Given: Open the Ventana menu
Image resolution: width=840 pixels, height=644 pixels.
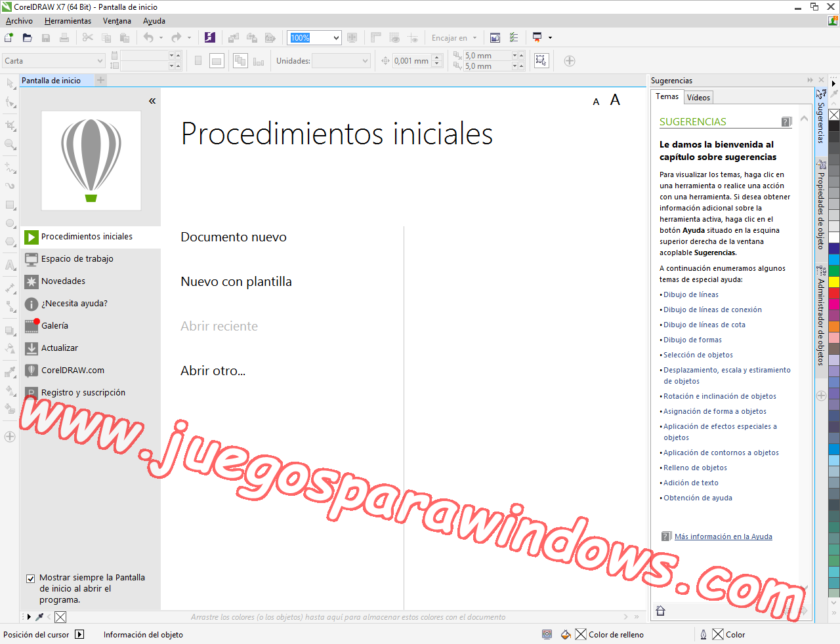Looking at the screenshot, I should [117, 21].
